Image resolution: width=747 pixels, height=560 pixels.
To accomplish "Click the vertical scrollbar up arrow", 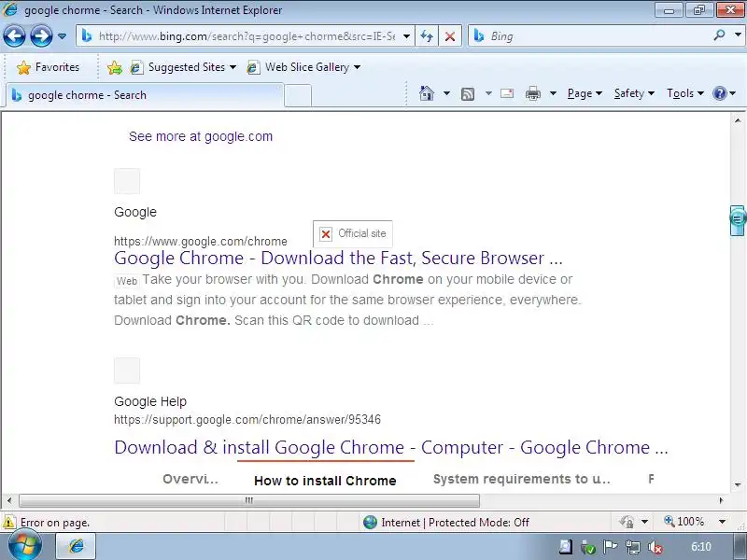I will [738, 120].
